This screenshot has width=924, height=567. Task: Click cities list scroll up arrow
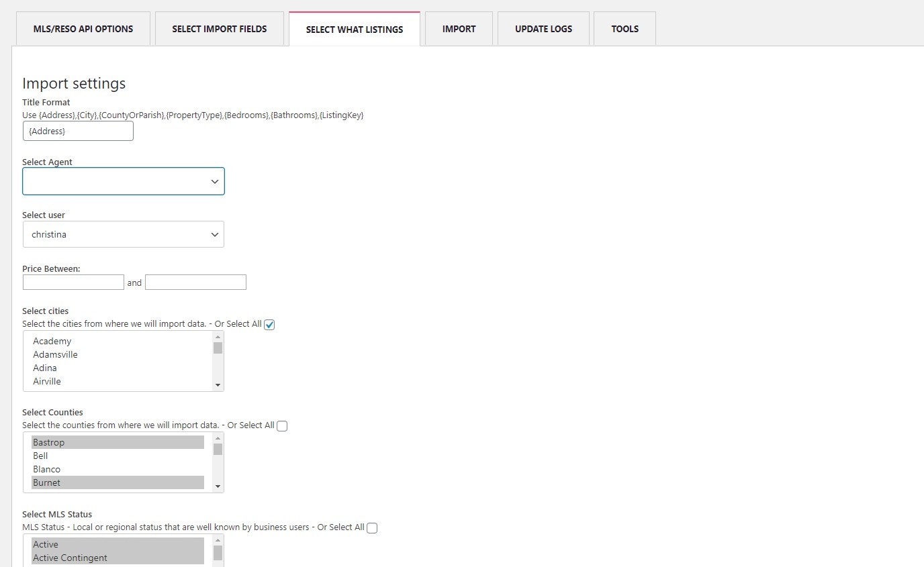218,336
